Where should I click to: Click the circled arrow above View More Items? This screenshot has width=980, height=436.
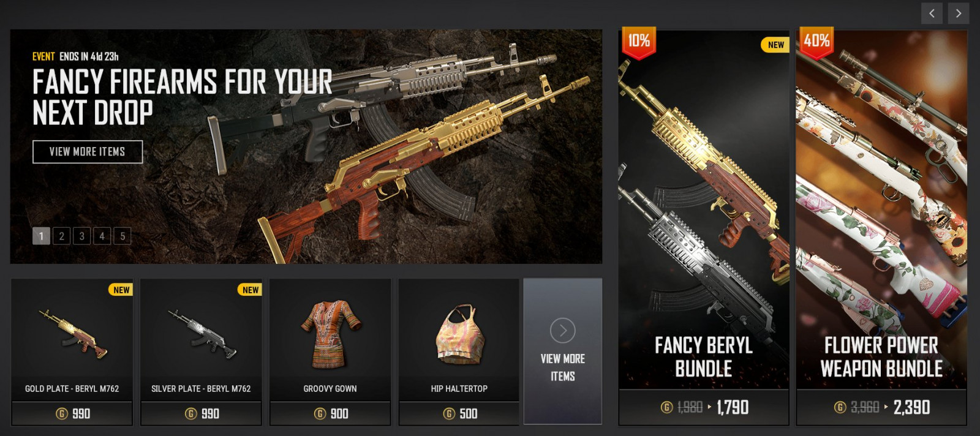point(563,331)
